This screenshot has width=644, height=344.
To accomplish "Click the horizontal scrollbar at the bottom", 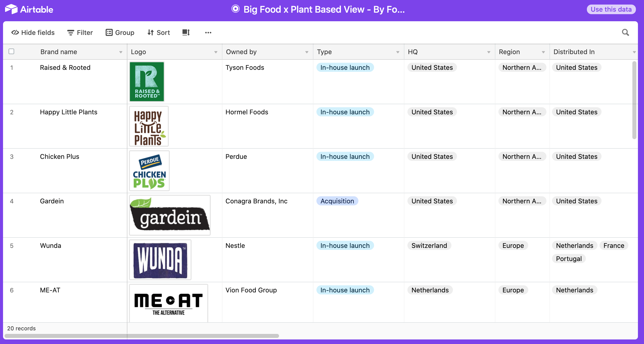I will [142, 336].
